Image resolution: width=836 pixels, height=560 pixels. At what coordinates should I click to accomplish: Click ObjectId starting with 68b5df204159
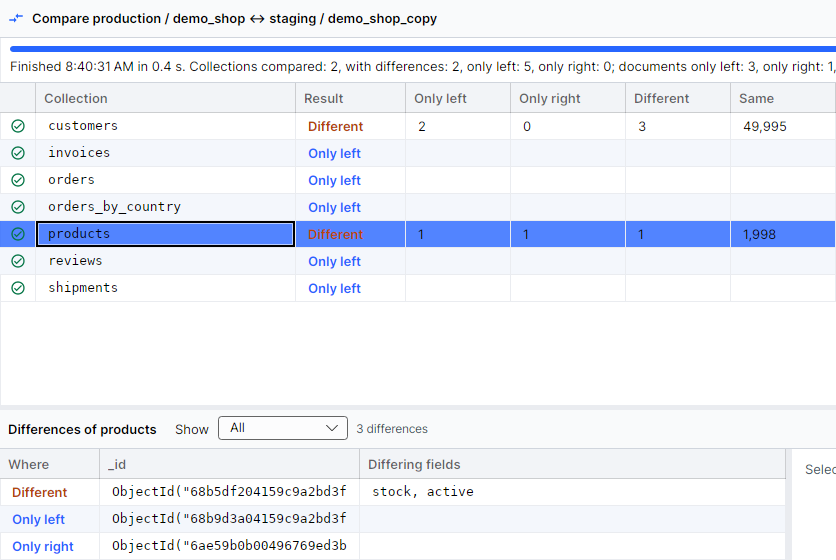pyautogui.click(x=229, y=492)
